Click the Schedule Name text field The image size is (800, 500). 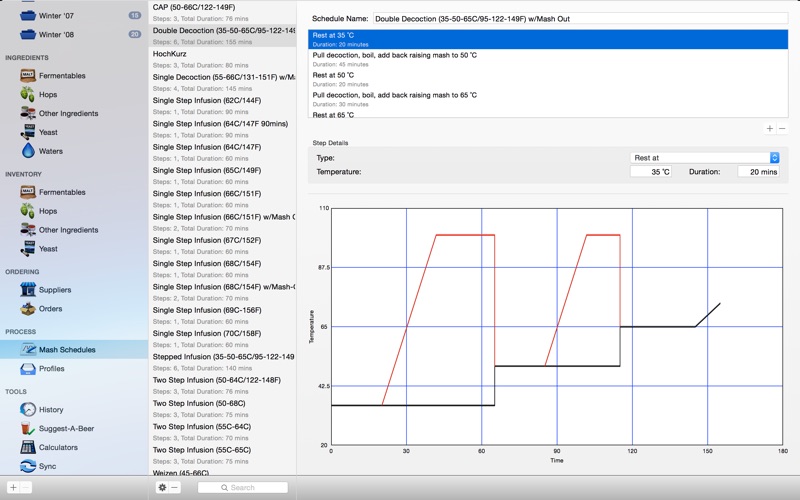point(580,18)
